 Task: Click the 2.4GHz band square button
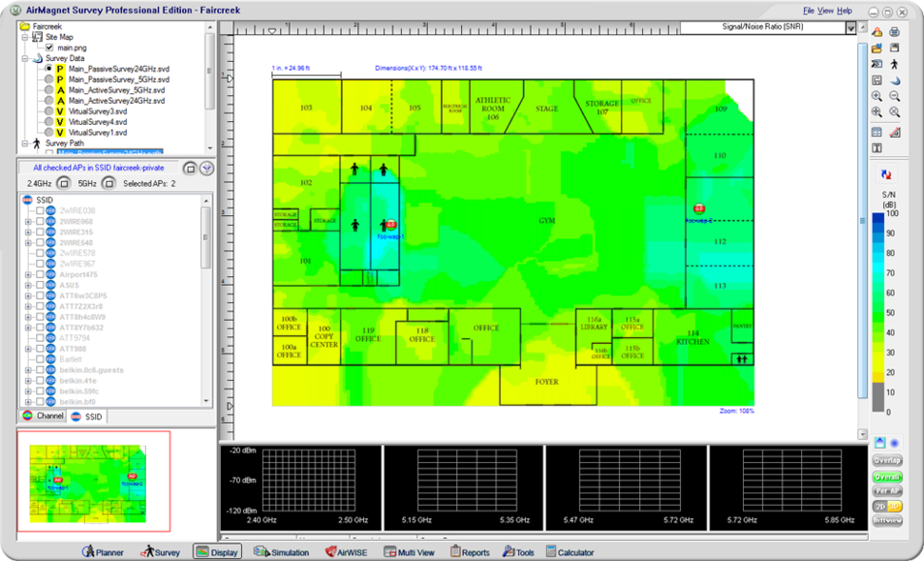[x=64, y=183]
